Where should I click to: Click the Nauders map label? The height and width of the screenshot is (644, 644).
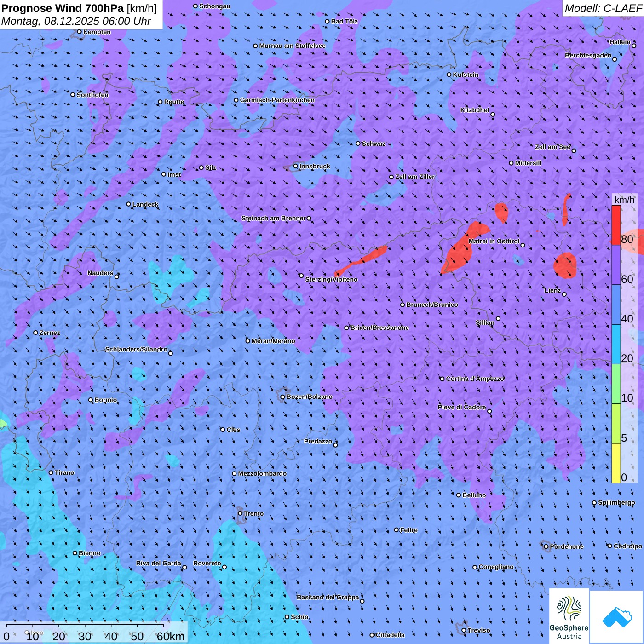(x=100, y=273)
